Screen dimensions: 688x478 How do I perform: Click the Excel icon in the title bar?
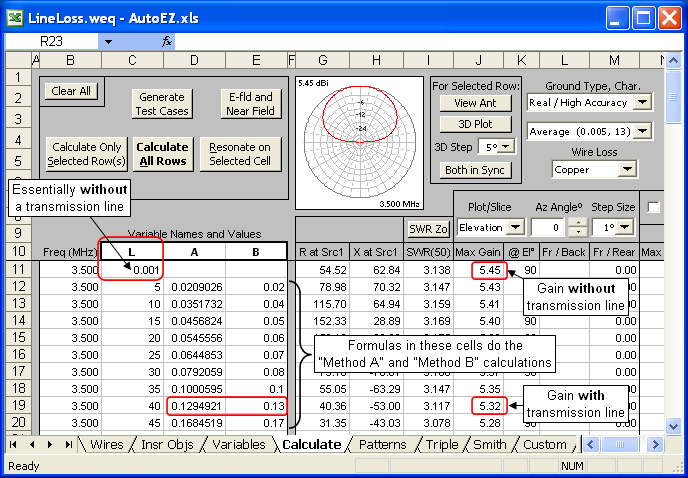click(16, 17)
